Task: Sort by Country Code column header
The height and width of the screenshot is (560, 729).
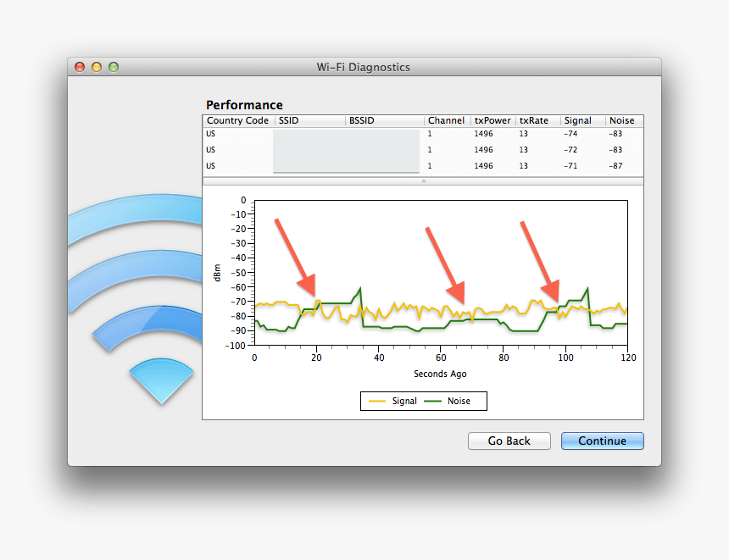Action: click(238, 120)
